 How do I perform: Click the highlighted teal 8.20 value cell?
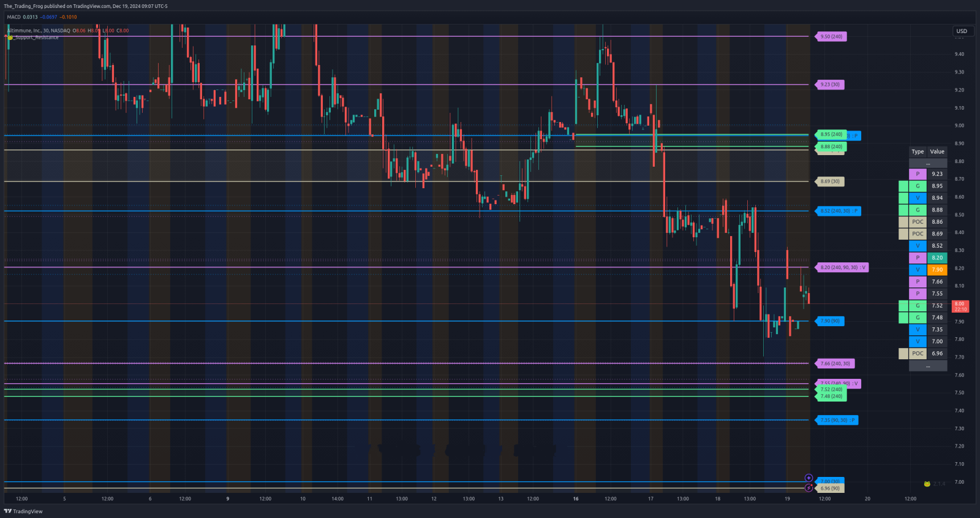pyautogui.click(x=937, y=257)
